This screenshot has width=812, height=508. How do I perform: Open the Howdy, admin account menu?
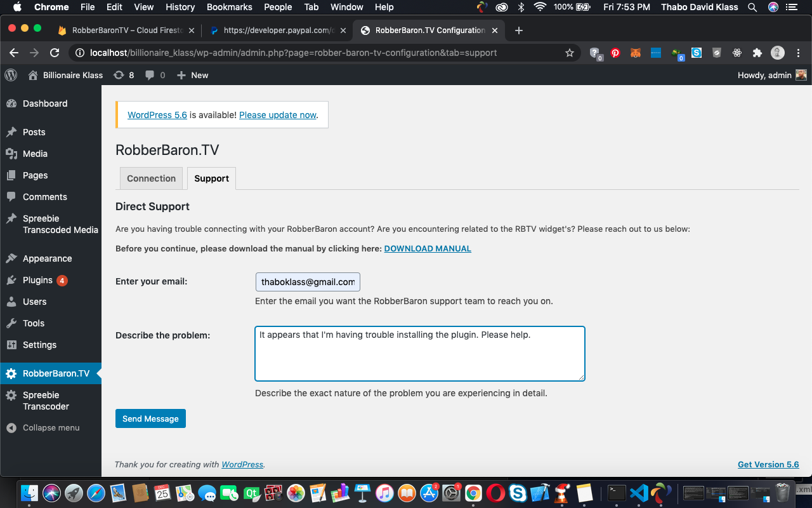[x=772, y=75]
